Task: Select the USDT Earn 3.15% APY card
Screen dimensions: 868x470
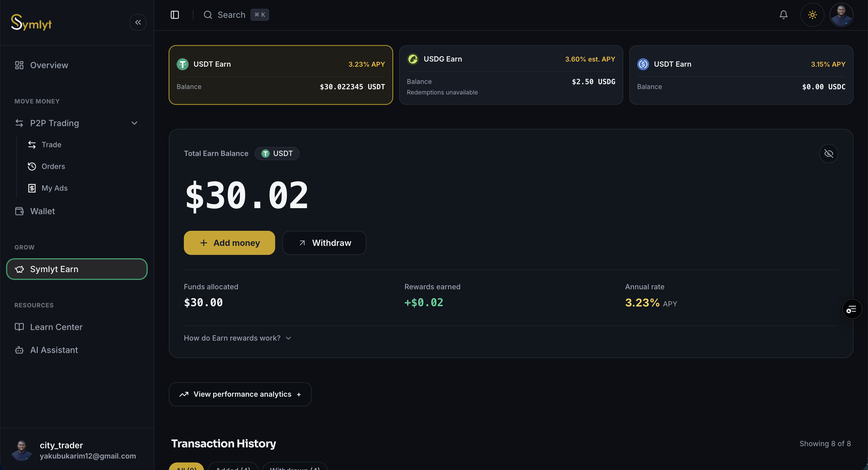Action: (741, 75)
